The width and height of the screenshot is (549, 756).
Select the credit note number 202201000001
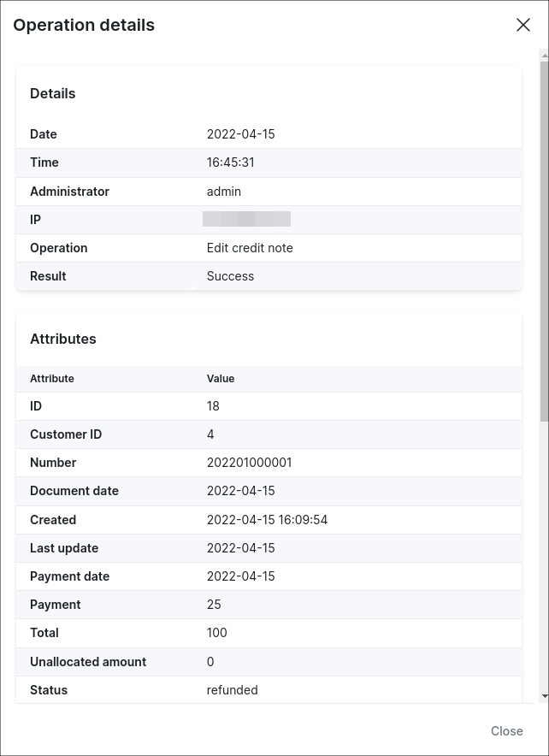[x=249, y=463]
